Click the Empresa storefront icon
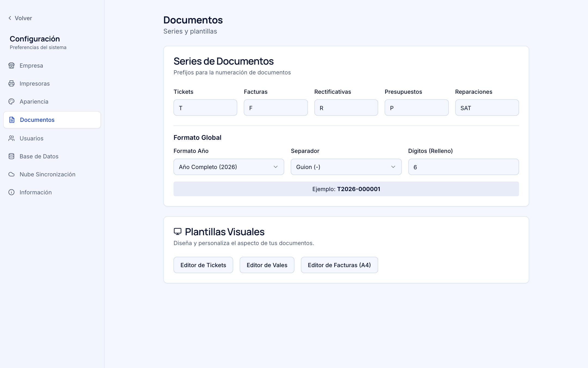The height and width of the screenshot is (368, 588). coord(11,65)
